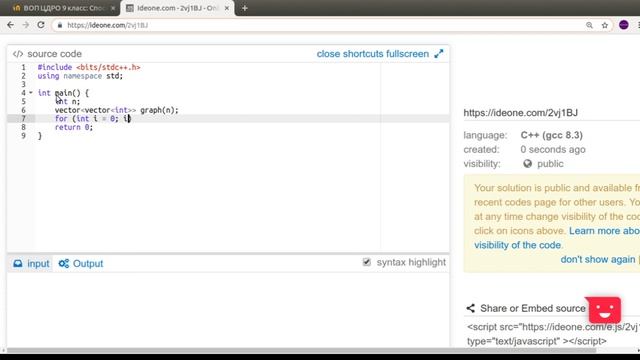The width and height of the screenshot is (640, 360).
Task: Click don't show again link
Action: [598, 259]
